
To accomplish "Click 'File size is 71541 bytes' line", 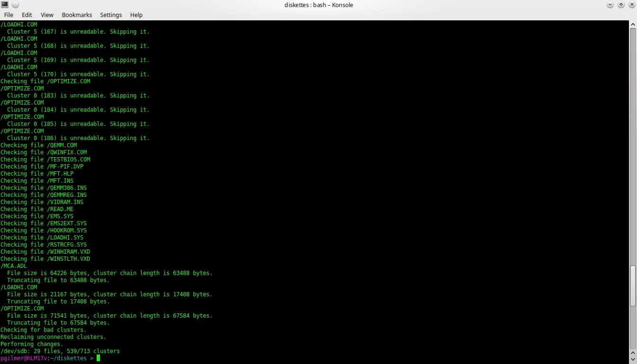I will (x=110, y=316).
